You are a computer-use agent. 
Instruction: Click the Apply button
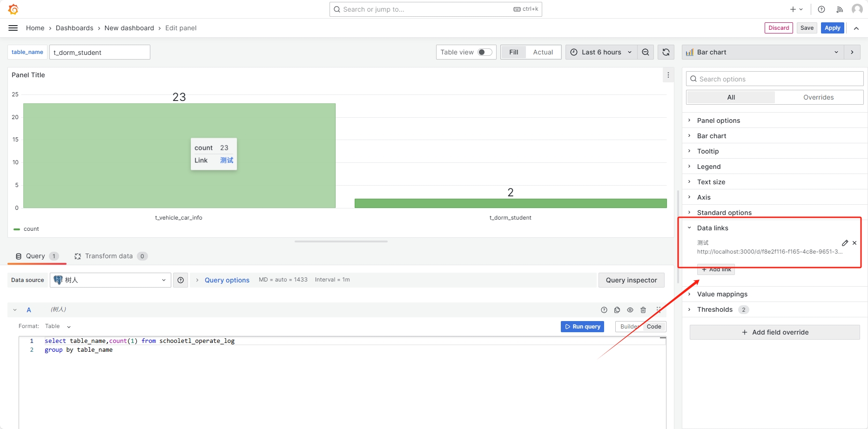click(832, 28)
